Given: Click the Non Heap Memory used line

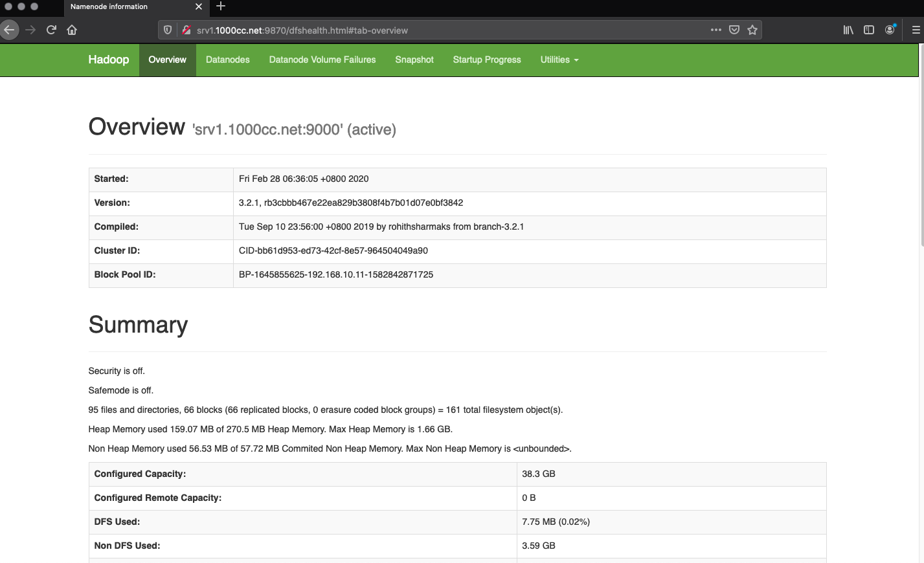Looking at the screenshot, I should tap(330, 448).
